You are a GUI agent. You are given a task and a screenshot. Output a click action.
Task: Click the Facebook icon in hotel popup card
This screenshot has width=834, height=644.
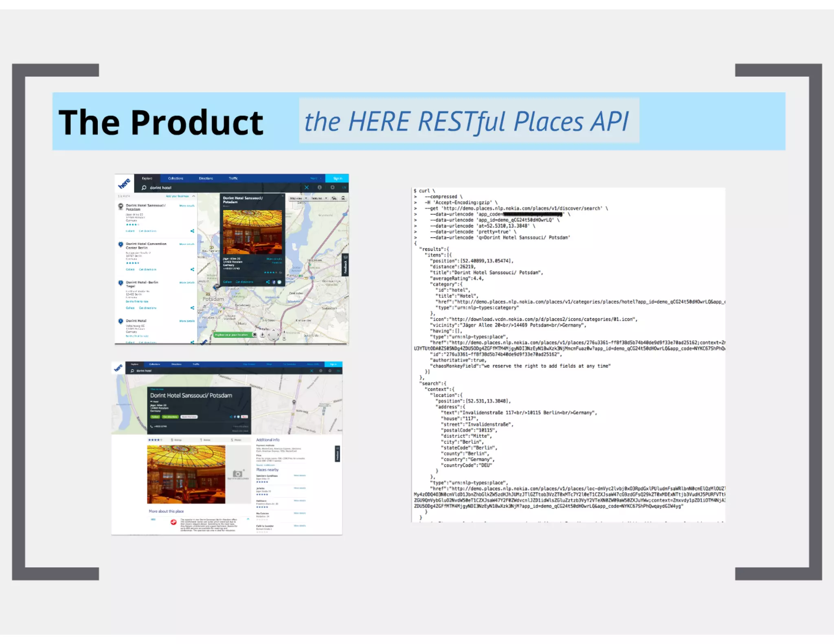[x=274, y=282]
